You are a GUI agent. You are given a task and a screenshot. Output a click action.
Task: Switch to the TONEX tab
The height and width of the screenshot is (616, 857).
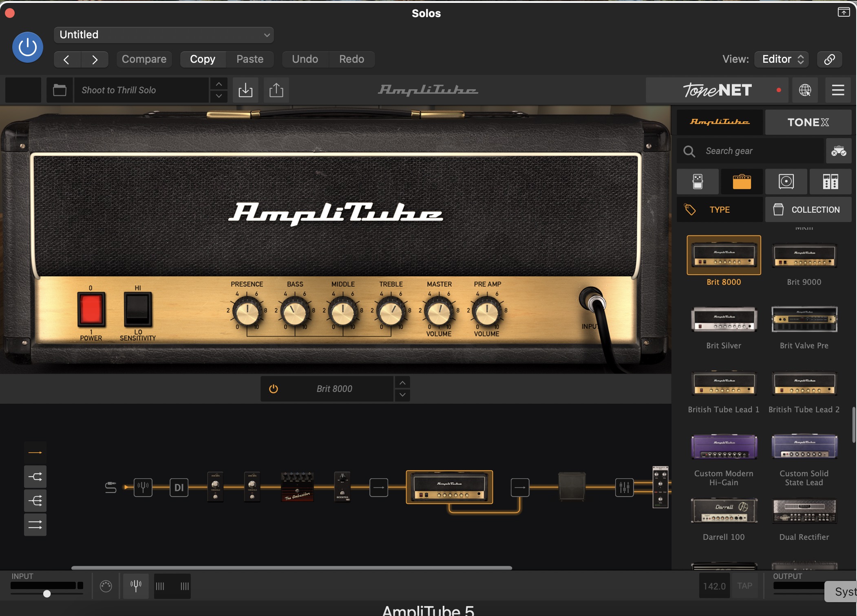(808, 122)
